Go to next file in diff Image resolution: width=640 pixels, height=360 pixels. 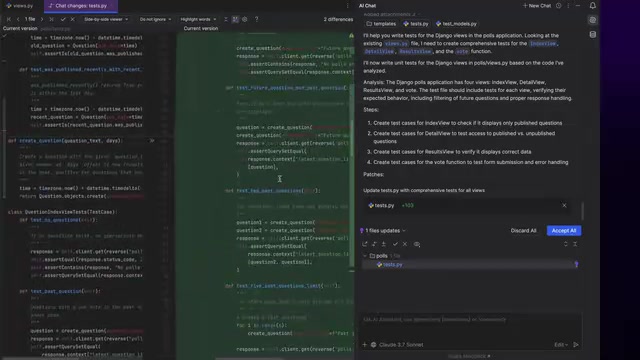tap(42, 19)
